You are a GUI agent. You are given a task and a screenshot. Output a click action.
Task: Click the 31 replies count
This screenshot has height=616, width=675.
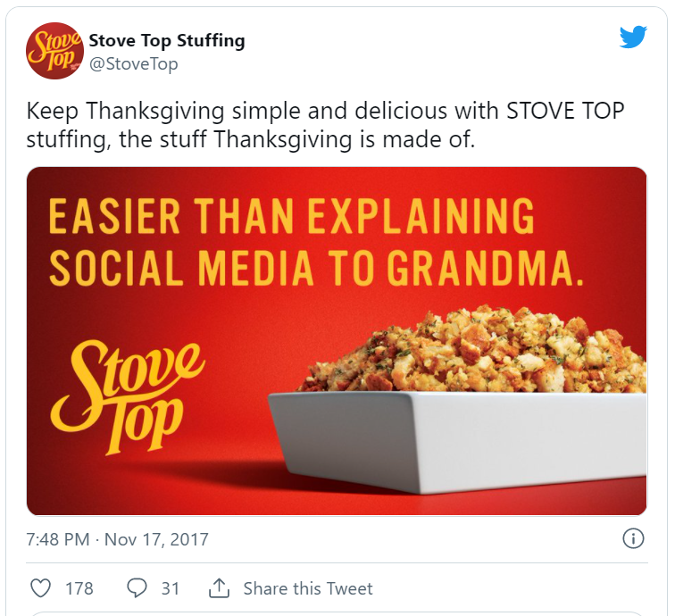[170, 588]
